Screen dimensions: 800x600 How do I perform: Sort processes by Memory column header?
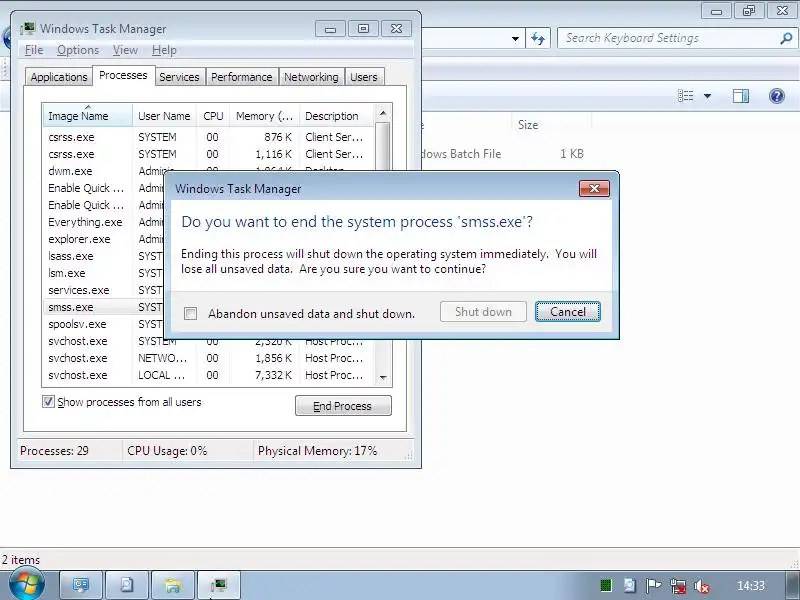click(264, 116)
